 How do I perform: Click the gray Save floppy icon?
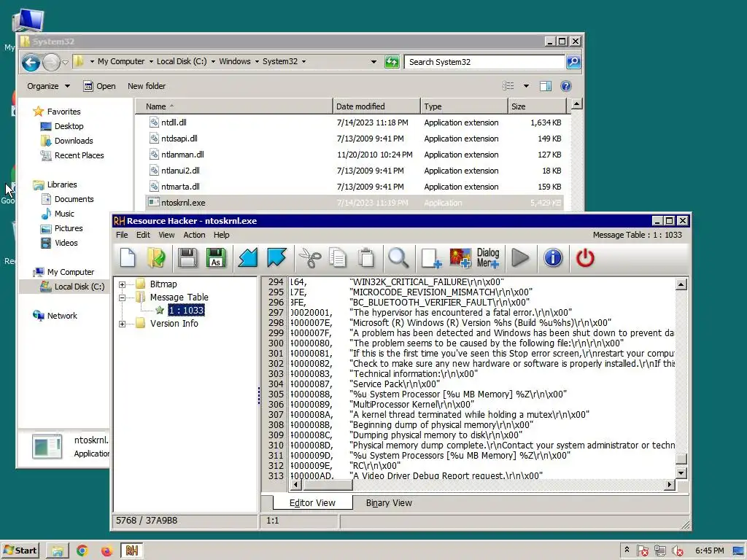[x=187, y=258]
